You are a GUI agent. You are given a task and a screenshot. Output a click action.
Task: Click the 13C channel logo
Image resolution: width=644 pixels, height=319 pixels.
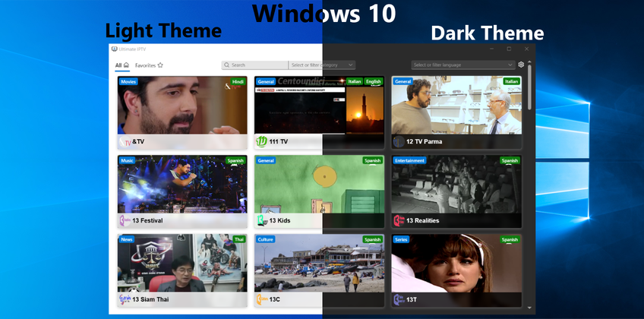[x=261, y=299]
